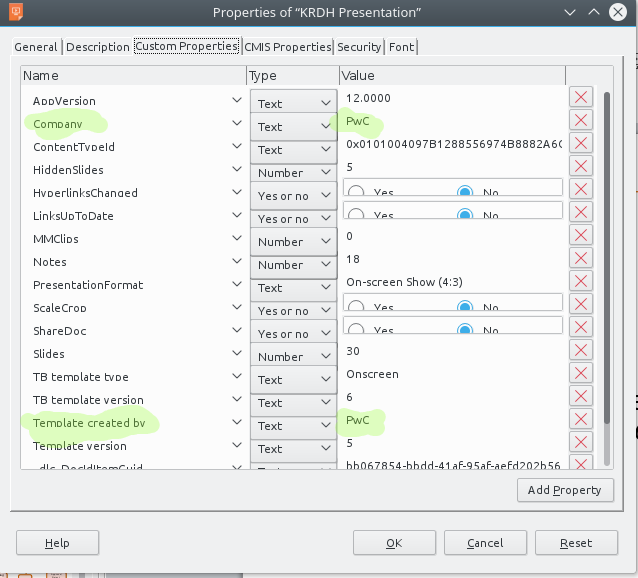
Task: Remove the HyperlinksChanged property row
Action: tap(581, 189)
